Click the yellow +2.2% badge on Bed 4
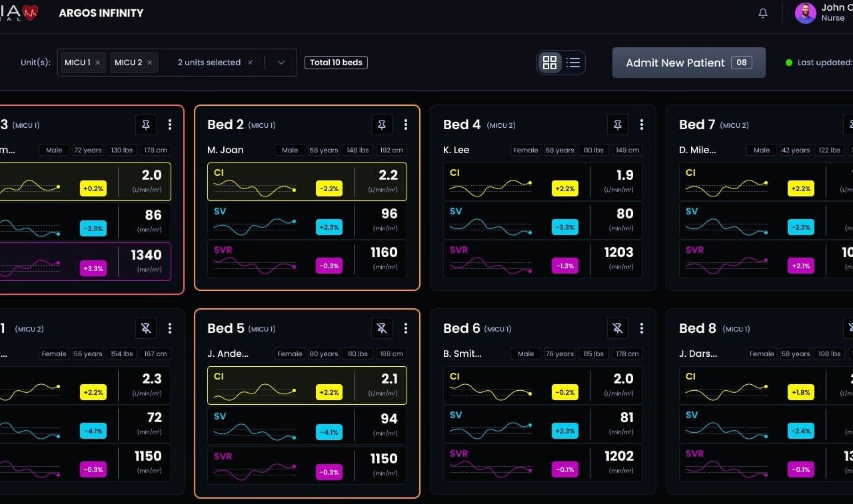853x504 pixels. point(564,188)
